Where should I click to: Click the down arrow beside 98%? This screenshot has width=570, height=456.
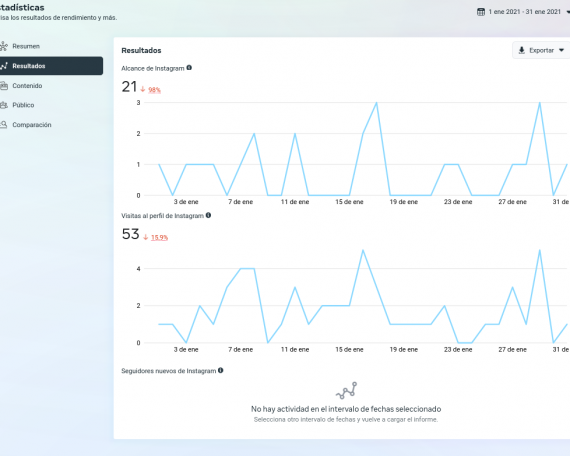click(x=143, y=89)
